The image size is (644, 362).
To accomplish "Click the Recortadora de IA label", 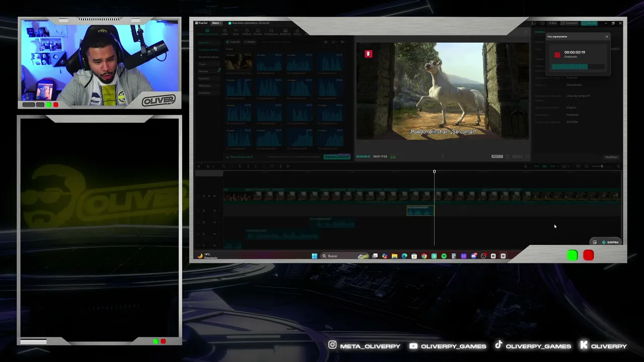I will coord(240,157).
